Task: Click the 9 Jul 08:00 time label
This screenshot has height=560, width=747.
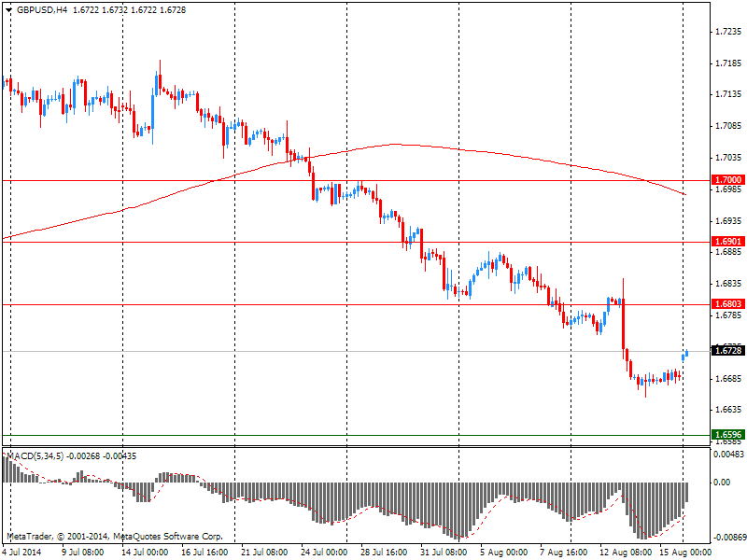Action: (x=83, y=553)
